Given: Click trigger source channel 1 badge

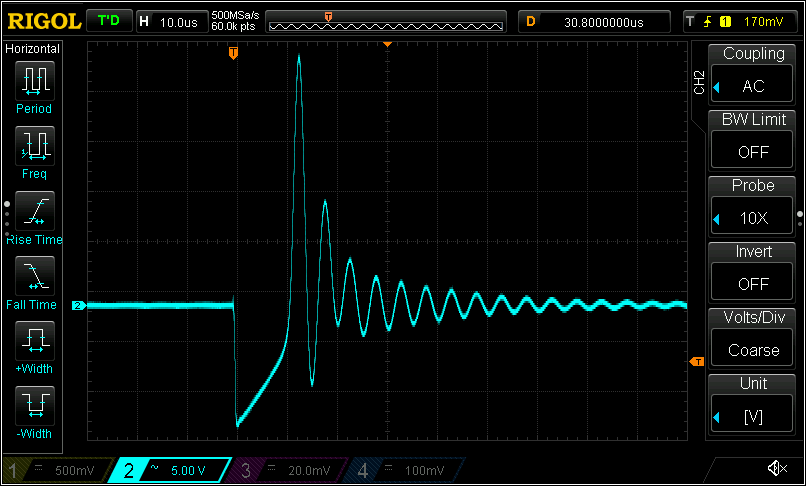Looking at the screenshot, I should pyautogui.click(x=726, y=22).
